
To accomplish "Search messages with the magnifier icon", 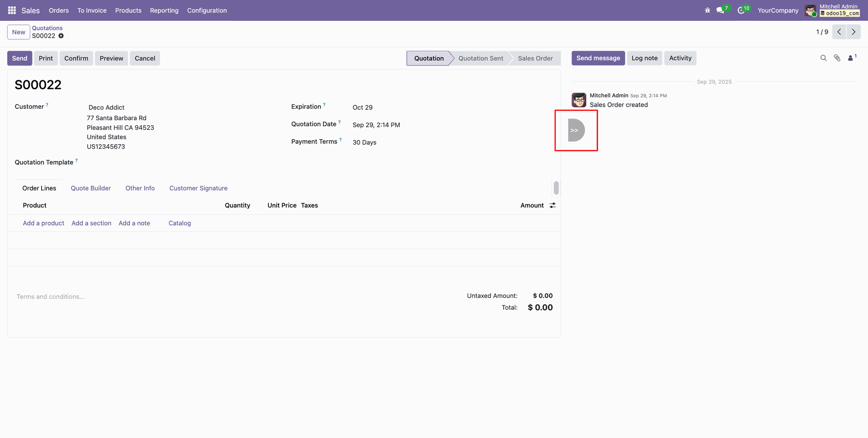I will 823,58.
